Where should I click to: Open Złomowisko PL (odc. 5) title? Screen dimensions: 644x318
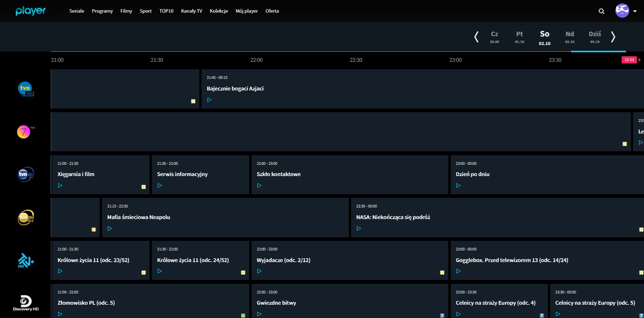click(86, 303)
